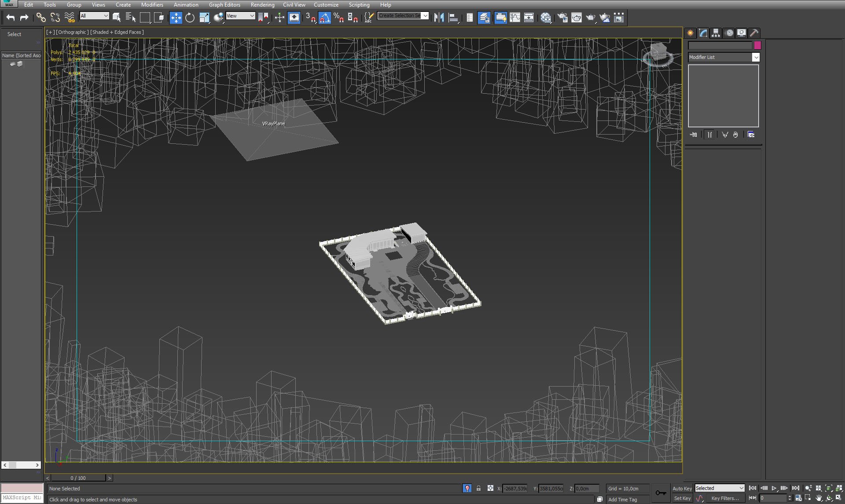845x504 pixels.
Task: Click the Set Key button
Action: point(682,498)
